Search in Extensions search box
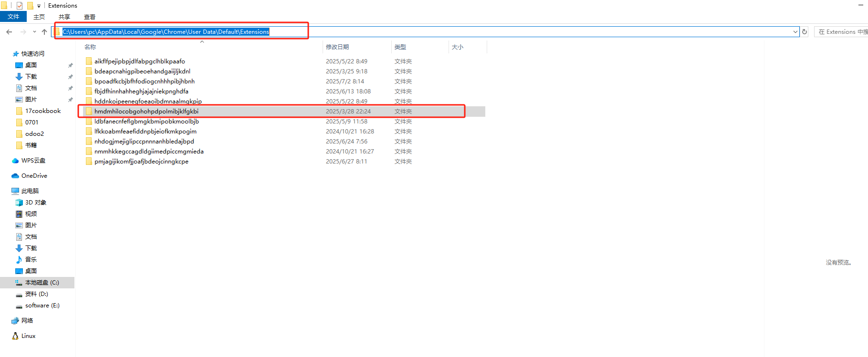The width and height of the screenshot is (868, 357). (842, 32)
